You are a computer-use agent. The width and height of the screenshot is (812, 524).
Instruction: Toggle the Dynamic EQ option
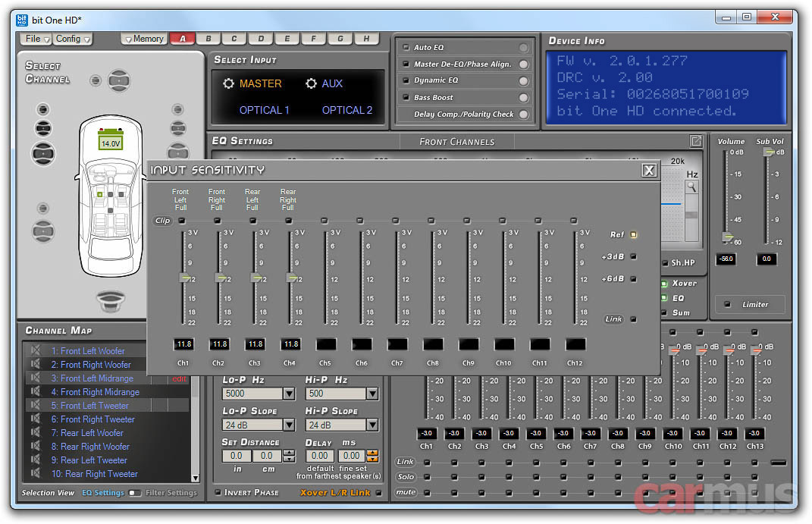[524, 81]
